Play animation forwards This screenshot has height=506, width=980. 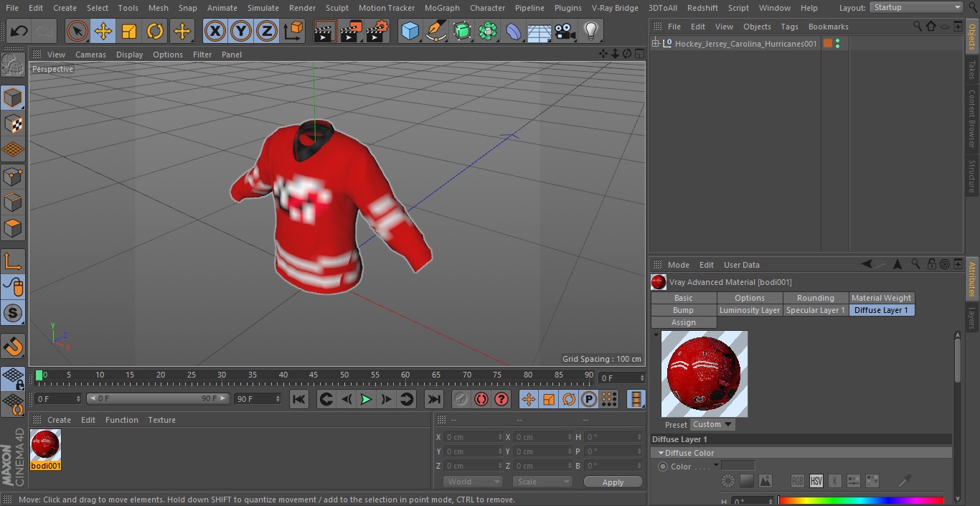[x=366, y=399]
